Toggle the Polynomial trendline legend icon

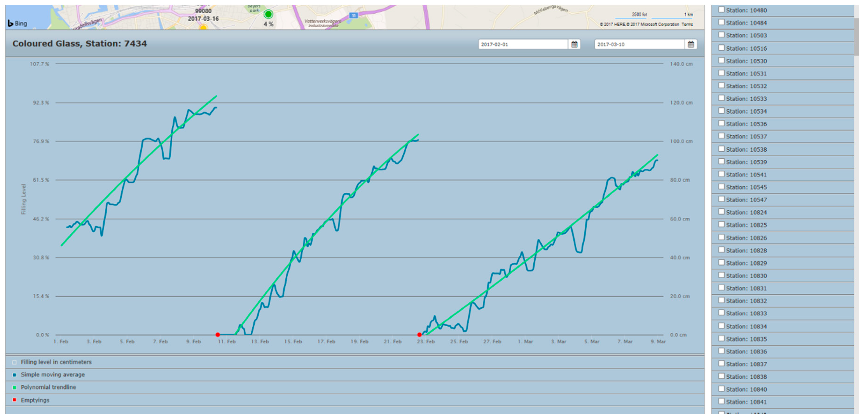coord(14,388)
